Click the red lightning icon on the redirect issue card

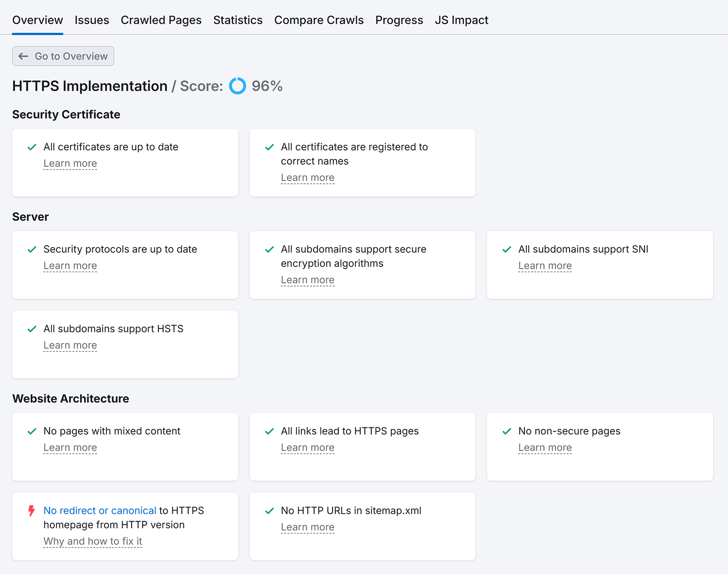[30, 510]
